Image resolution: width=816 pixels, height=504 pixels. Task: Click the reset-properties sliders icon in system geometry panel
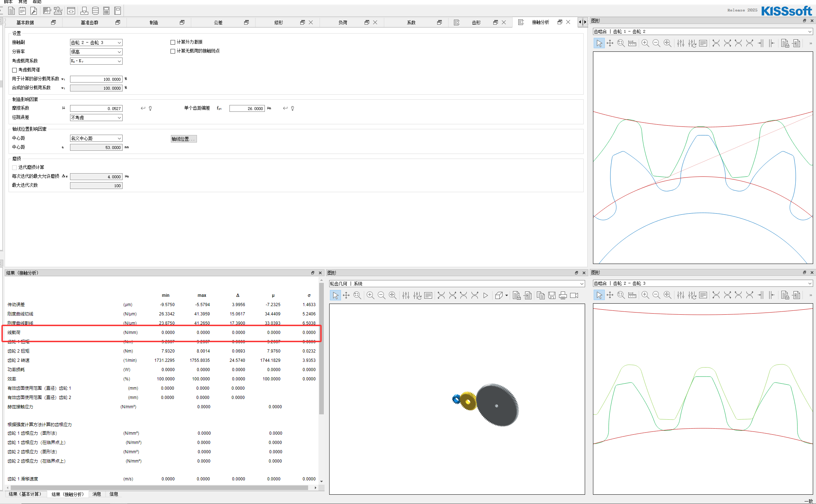(x=417, y=295)
